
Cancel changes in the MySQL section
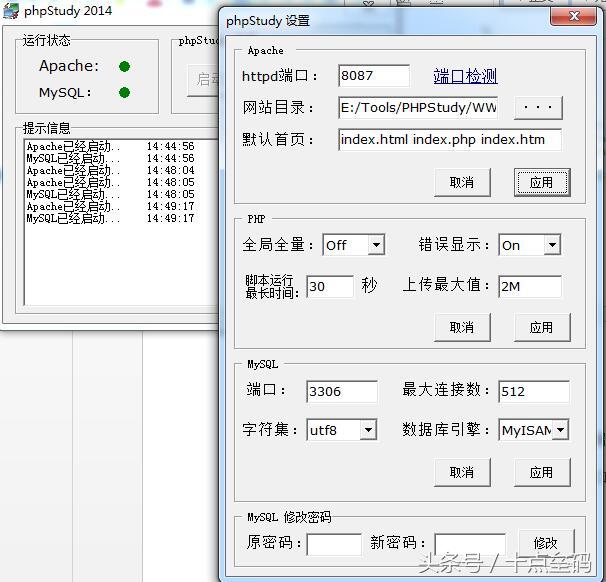pyautogui.click(x=462, y=472)
